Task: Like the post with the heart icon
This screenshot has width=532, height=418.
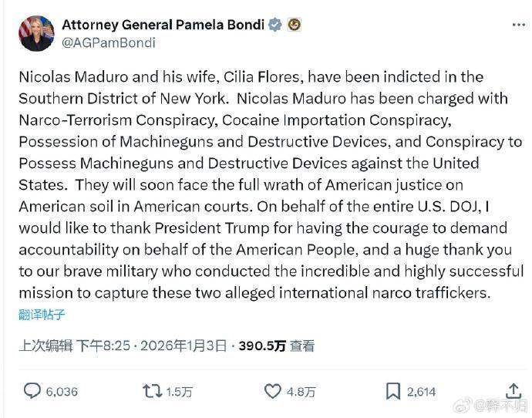Action: coord(273,391)
